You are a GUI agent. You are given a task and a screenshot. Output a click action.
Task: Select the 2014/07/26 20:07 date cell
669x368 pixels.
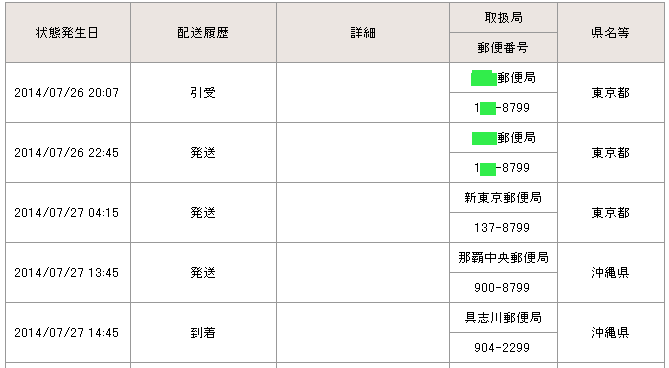(x=68, y=93)
